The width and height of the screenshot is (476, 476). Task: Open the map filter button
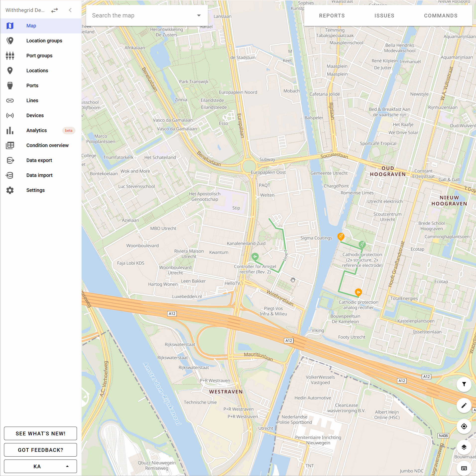point(464,384)
